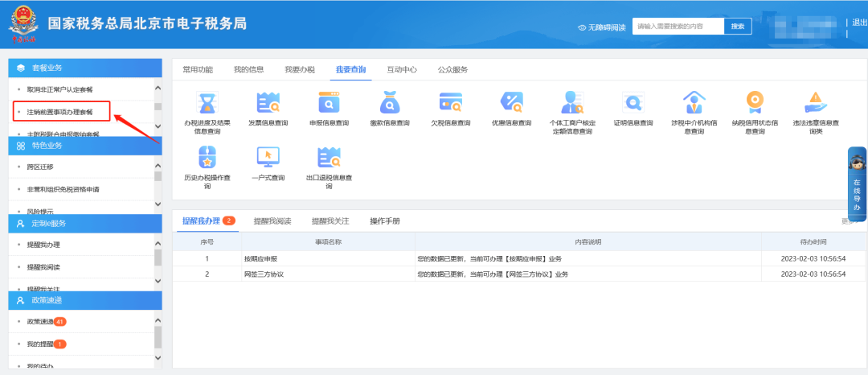This screenshot has width=868, height=375.
Task: Open the 操作手册 tab
Action: [x=385, y=221]
